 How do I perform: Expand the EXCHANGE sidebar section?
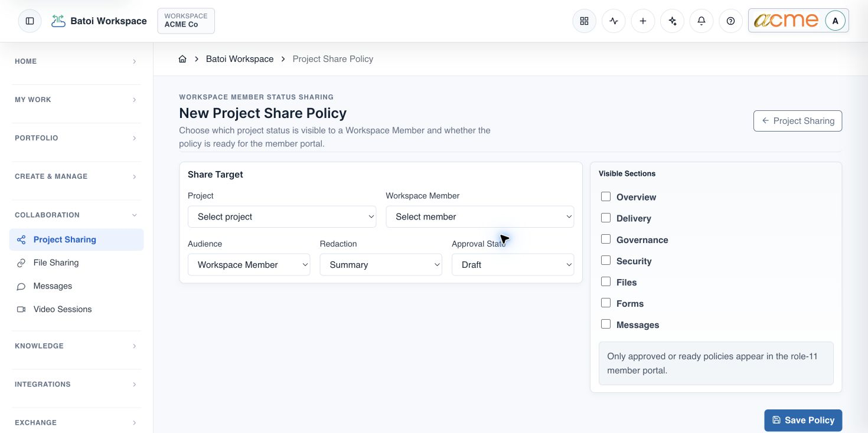click(77, 422)
